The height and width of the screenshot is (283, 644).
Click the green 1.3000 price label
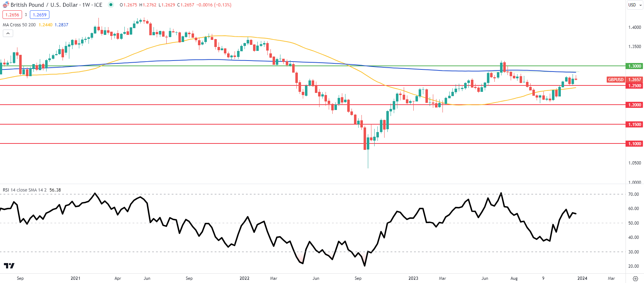pyautogui.click(x=635, y=66)
